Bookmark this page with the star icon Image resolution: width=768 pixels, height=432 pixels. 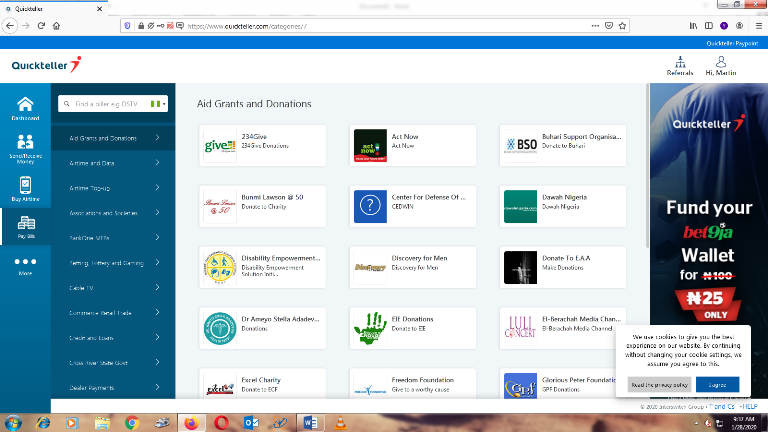pos(624,25)
